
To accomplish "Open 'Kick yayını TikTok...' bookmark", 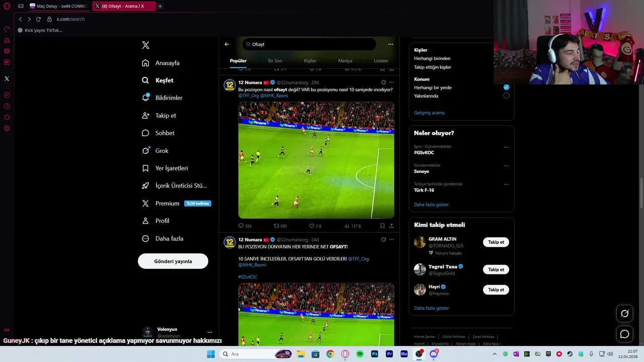I will [40, 30].
